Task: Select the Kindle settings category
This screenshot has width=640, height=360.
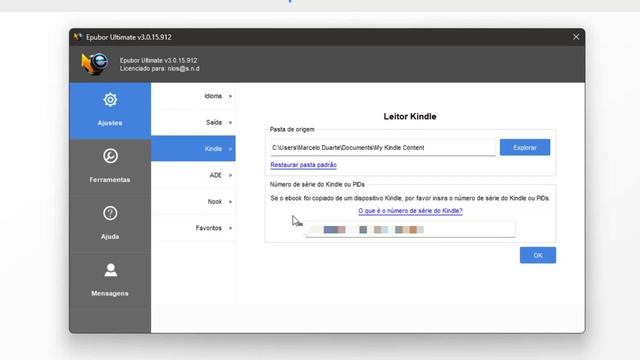Action: click(193, 149)
